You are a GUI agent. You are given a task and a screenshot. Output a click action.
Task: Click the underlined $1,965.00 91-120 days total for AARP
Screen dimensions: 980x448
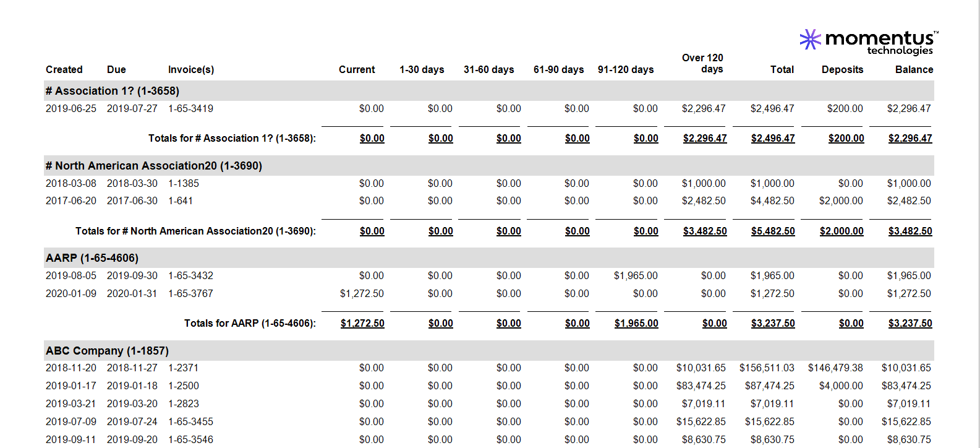pos(636,323)
